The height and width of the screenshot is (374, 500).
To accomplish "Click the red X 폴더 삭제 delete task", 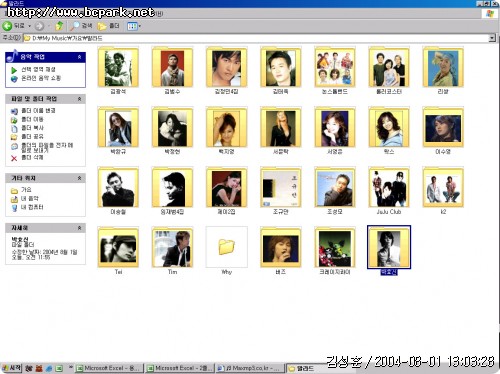I will click(27, 158).
